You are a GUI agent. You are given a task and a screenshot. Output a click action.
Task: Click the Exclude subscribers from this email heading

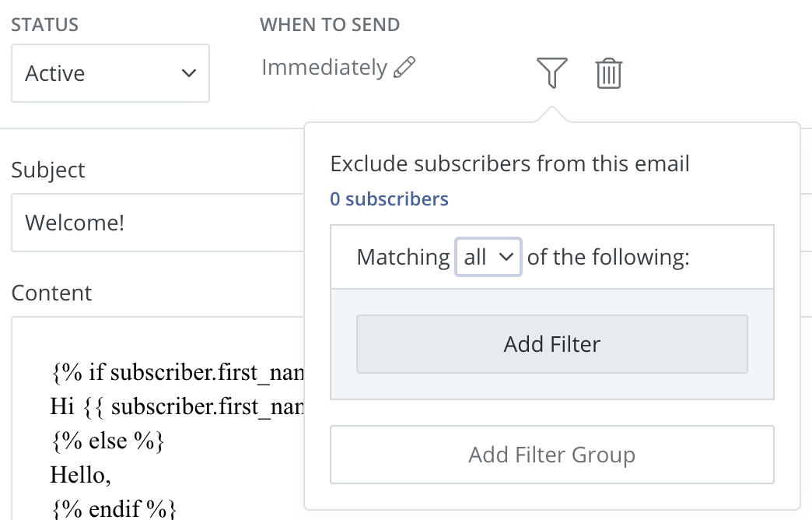509,164
